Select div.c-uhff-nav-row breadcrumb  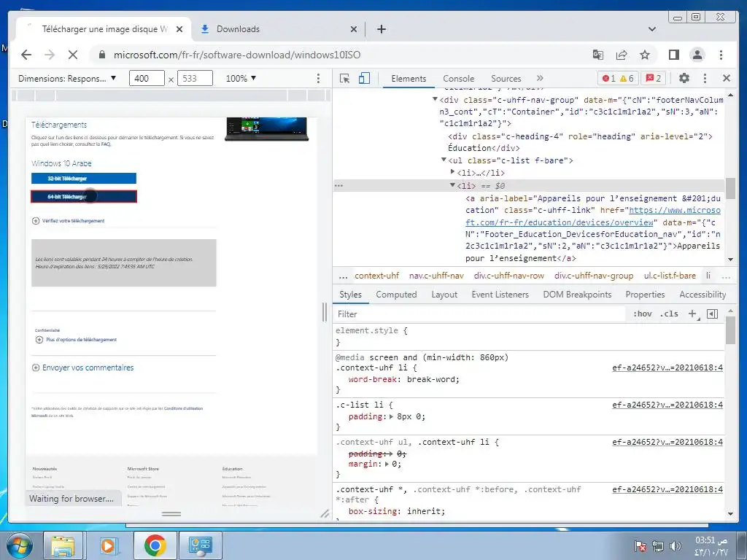(x=508, y=276)
